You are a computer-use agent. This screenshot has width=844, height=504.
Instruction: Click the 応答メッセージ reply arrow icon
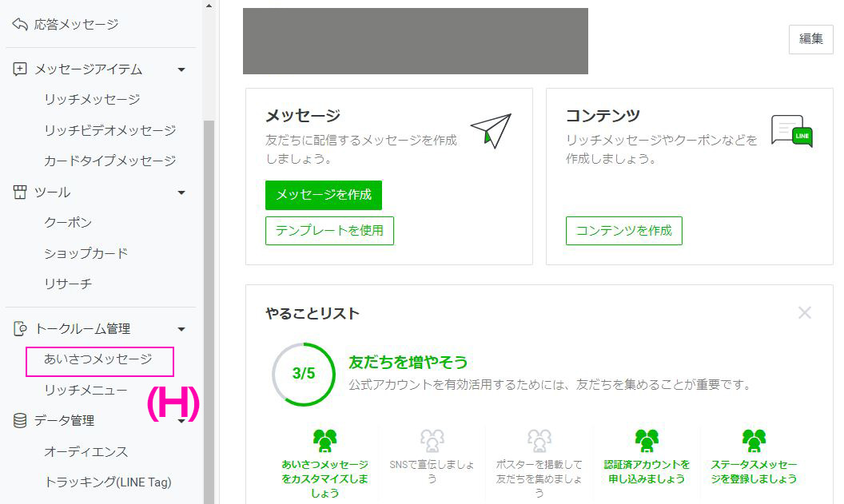click(x=20, y=24)
